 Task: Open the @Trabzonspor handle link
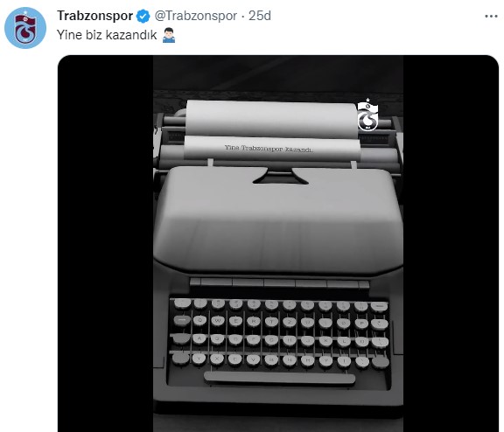pos(196,16)
